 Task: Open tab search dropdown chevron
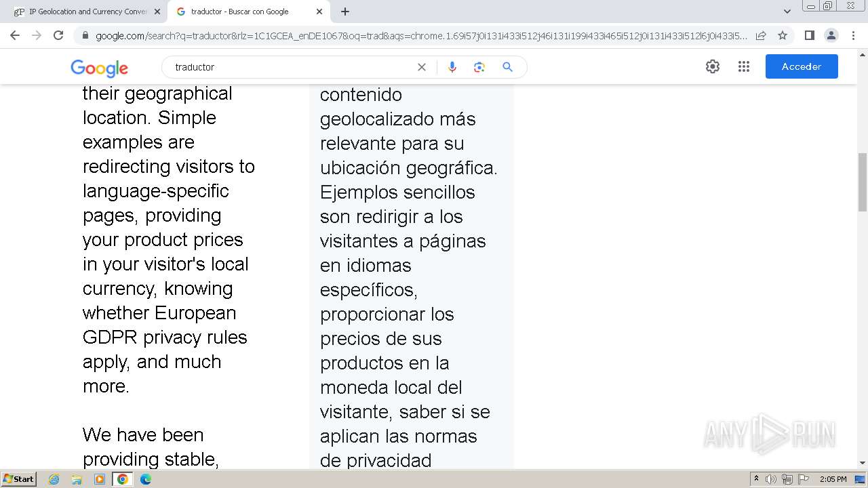tap(787, 12)
